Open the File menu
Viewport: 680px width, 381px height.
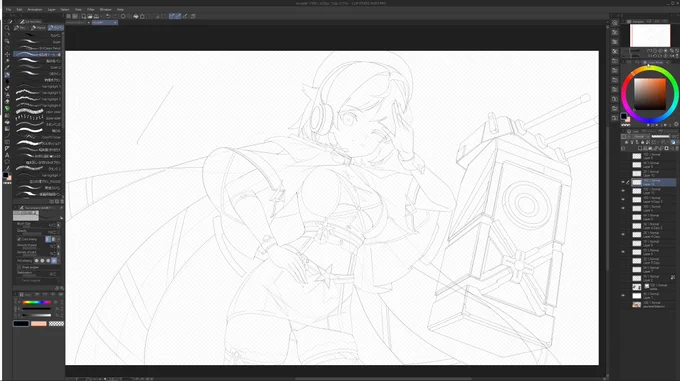pos(8,10)
